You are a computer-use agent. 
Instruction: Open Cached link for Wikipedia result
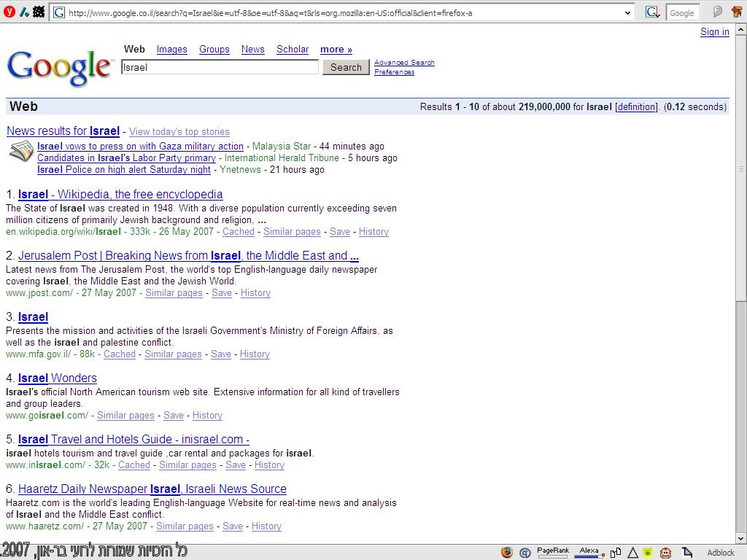pyautogui.click(x=239, y=231)
